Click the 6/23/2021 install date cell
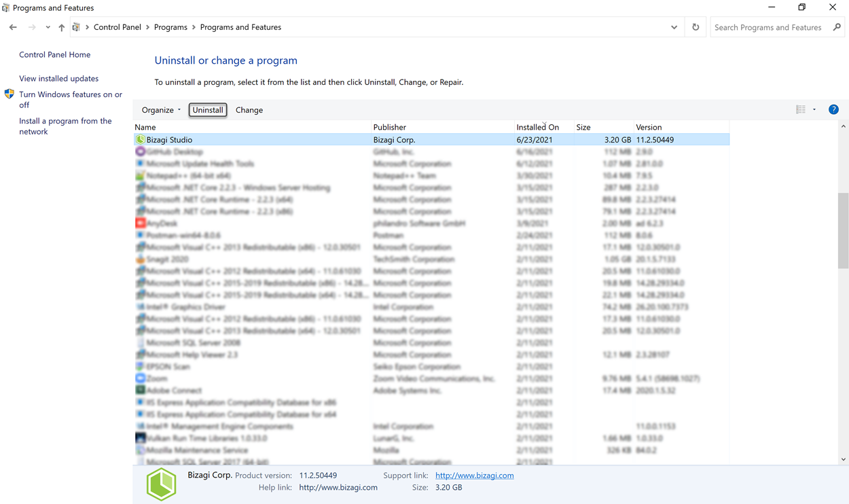Image resolution: width=849 pixels, height=504 pixels. (x=535, y=140)
